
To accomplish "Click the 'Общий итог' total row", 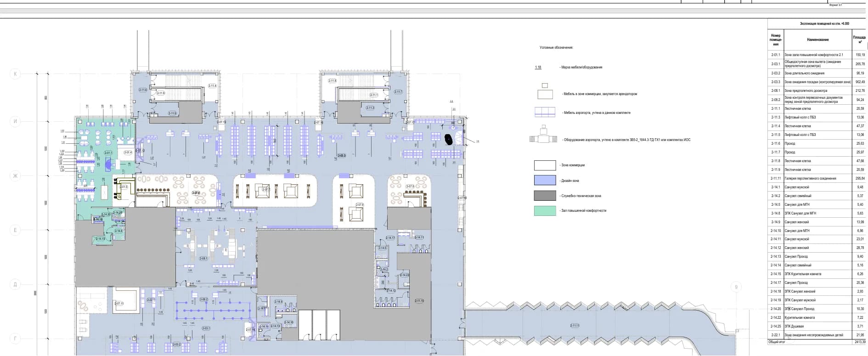I will [x=817, y=342].
